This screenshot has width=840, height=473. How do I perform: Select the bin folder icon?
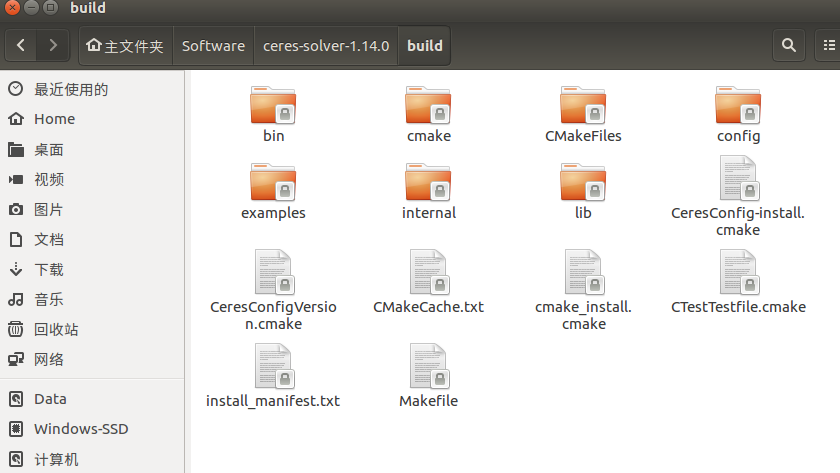tap(273, 105)
